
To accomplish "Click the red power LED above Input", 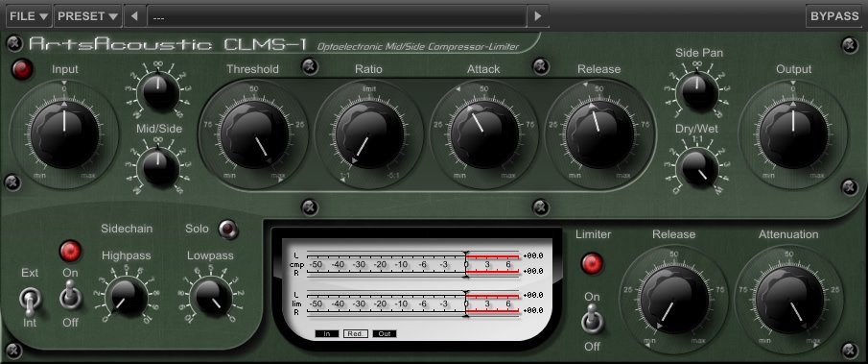I will coord(22,70).
